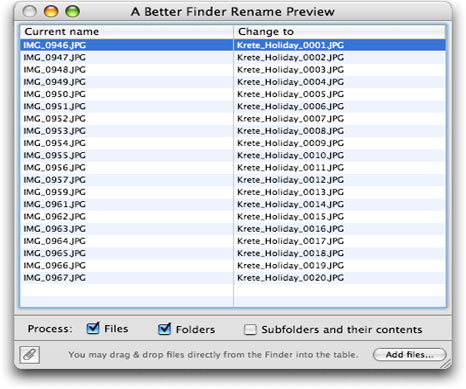The width and height of the screenshot is (466, 389).
Task: Select the IMG_0959.JPG file row
Action: (233, 192)
